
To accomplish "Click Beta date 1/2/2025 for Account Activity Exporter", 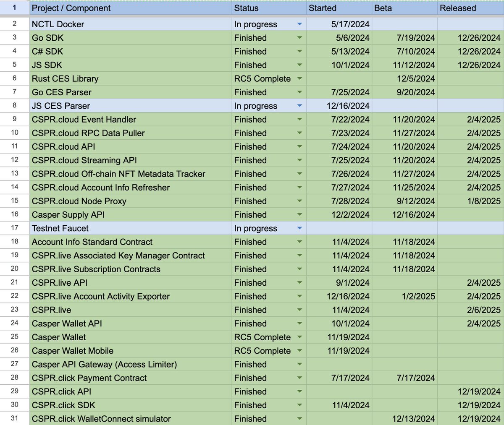I will (x=404, y=296).
